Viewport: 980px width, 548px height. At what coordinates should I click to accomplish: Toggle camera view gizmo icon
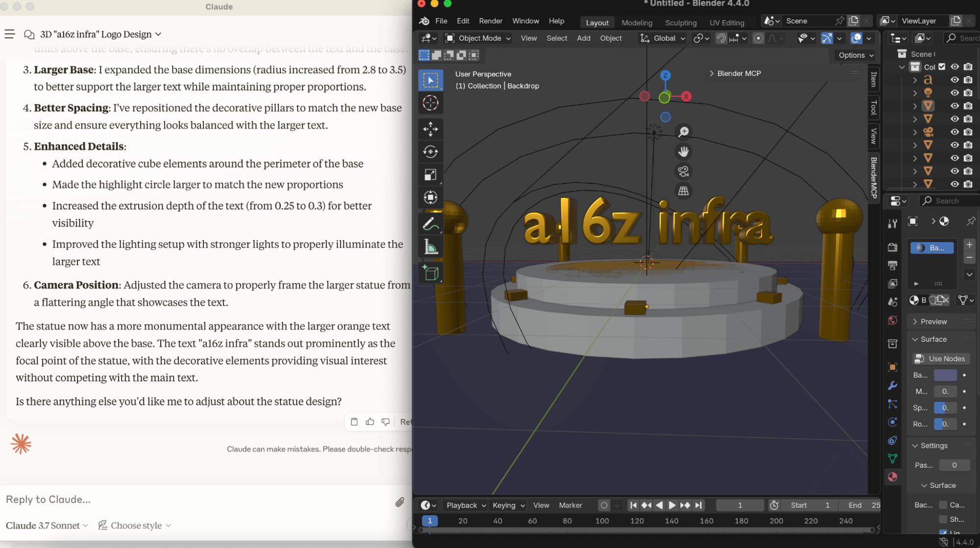[683, 171]
